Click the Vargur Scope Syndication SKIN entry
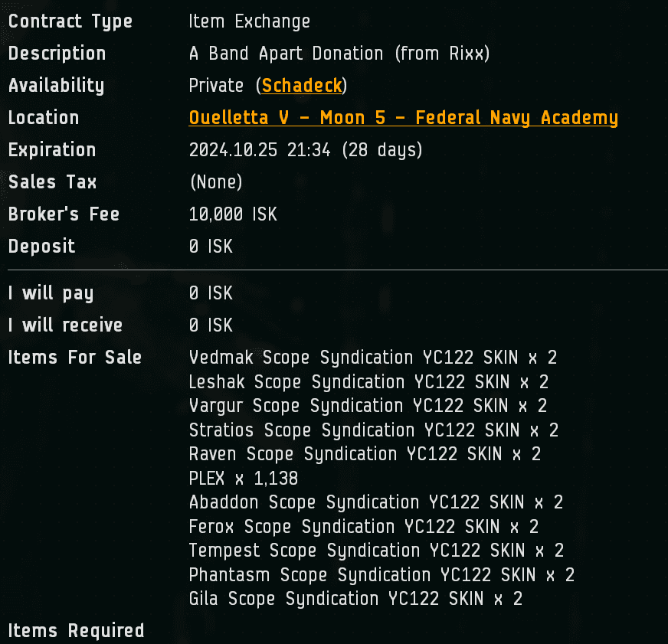This screenshot has height=644, width=668. pyautogui.click(x=368, y=406)
